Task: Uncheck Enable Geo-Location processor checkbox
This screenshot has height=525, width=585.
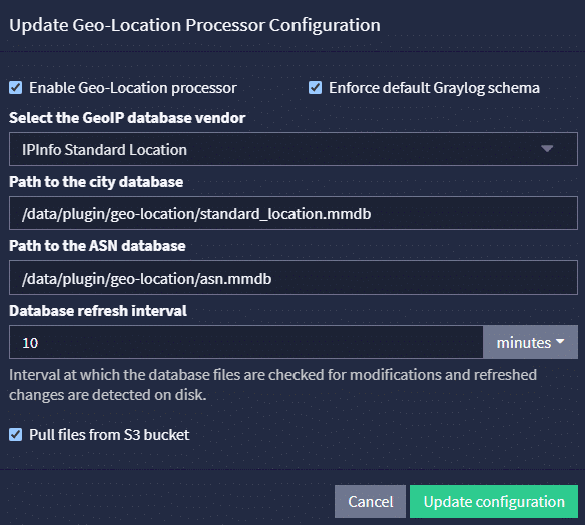Action: [x=16, y=88]
